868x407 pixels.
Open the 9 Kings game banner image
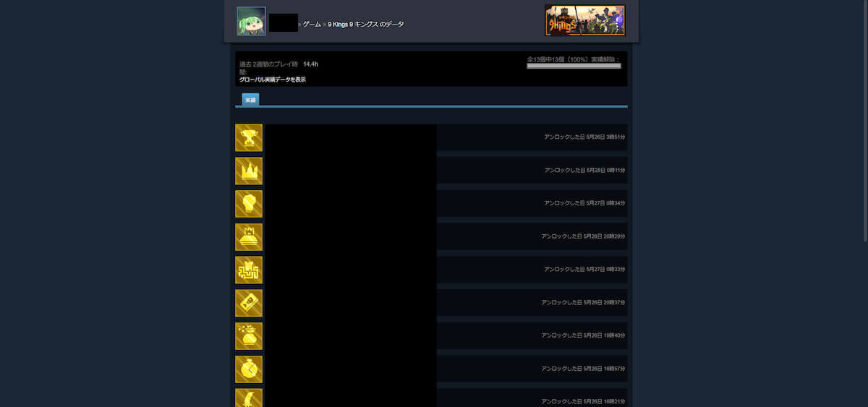[585, 20]
